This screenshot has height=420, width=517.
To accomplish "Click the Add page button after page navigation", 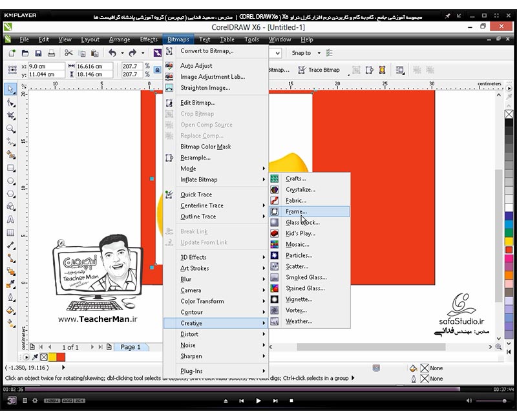I will coord(109,347).
